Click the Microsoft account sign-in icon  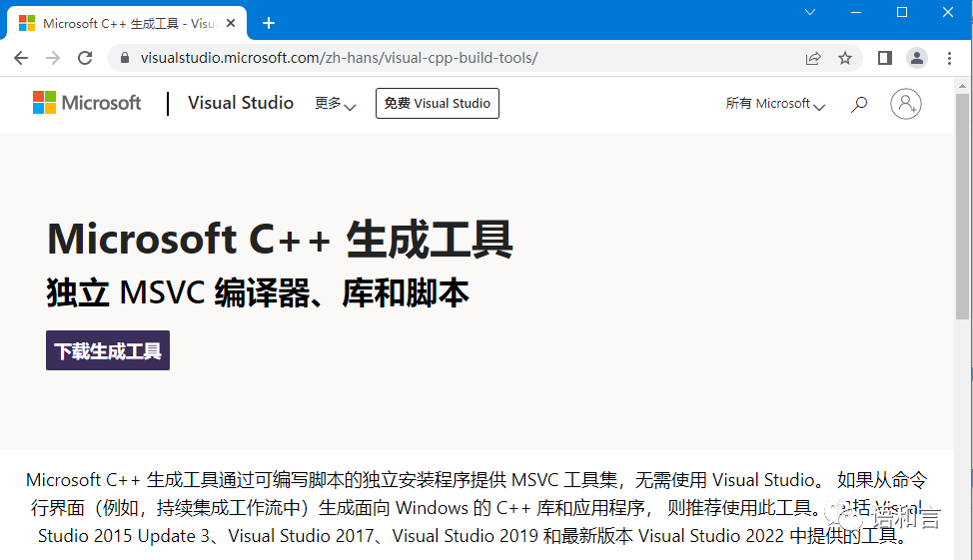906,104
